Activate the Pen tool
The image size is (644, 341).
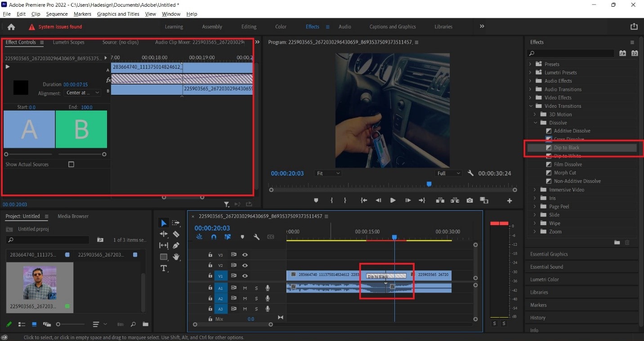(x=176, y=245)
